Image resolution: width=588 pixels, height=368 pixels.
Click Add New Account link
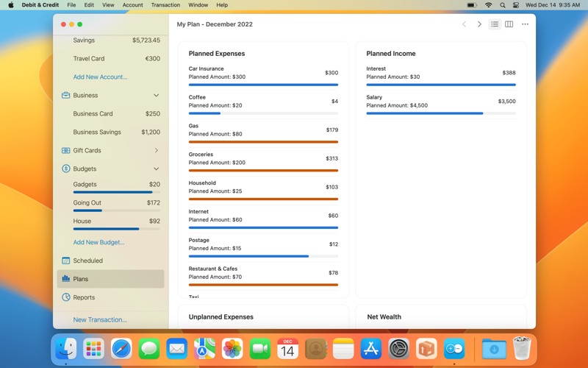point(100,77)
